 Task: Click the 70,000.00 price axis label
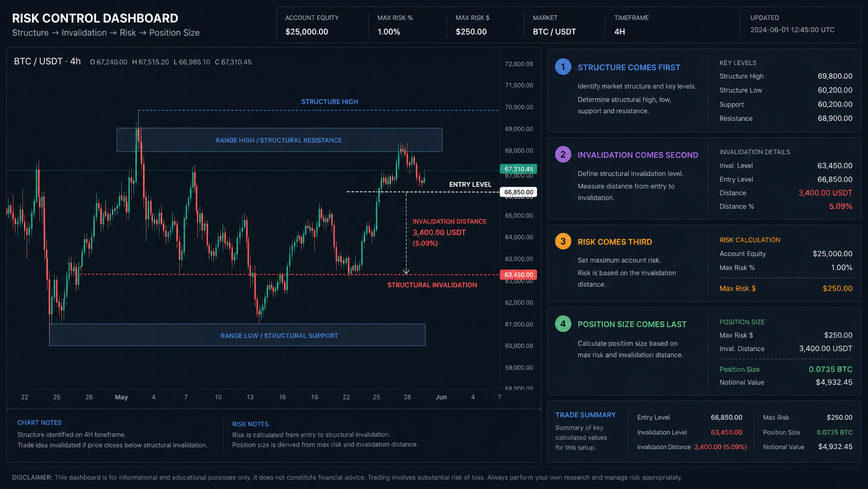[519, 107]
